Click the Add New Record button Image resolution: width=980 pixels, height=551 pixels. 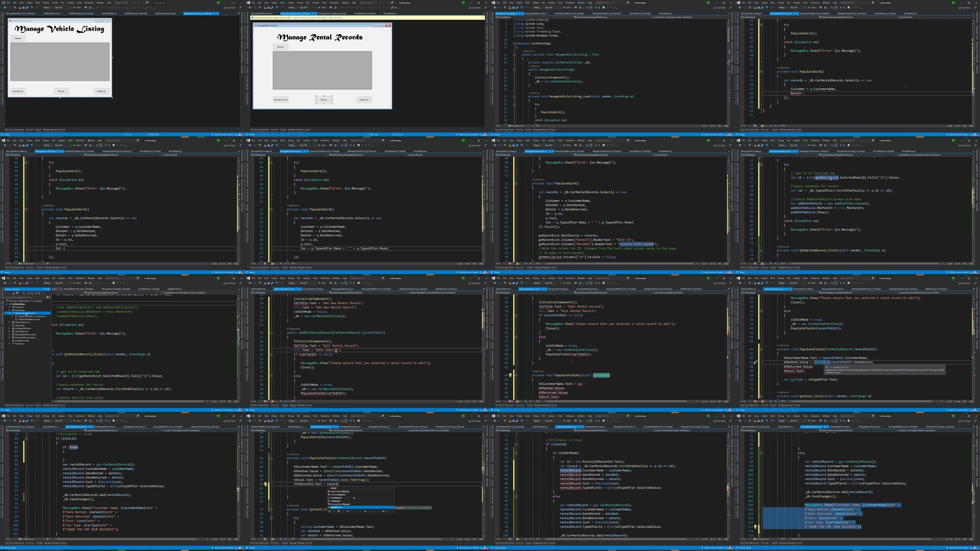coord(281,99)
